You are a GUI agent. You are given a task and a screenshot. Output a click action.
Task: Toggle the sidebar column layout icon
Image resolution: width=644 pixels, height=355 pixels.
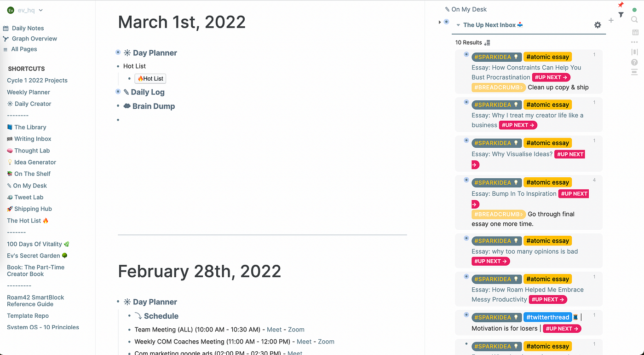635,52
